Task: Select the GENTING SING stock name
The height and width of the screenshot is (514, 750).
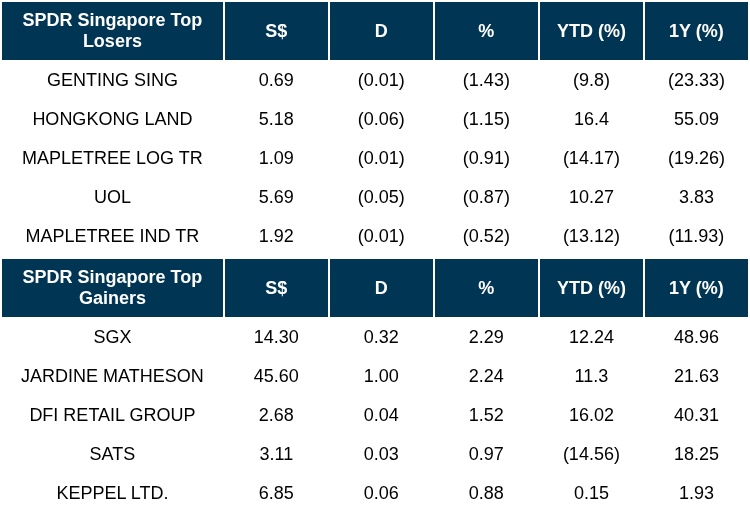Action: pyautogui.click(x=112, y=80)
